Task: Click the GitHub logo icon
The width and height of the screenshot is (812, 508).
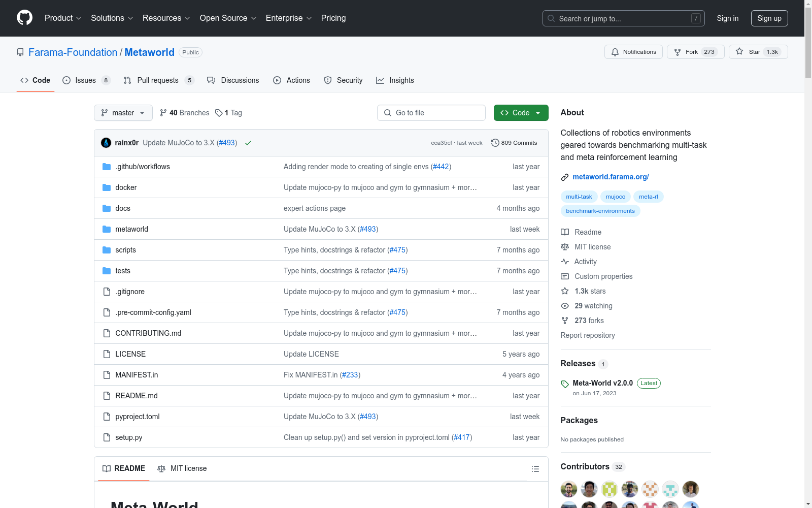Action: click(x=24, y=18)
